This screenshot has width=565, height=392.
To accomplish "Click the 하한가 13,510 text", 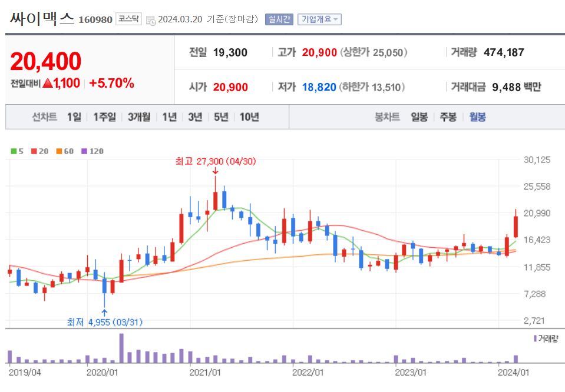I will tap(372, 87).
